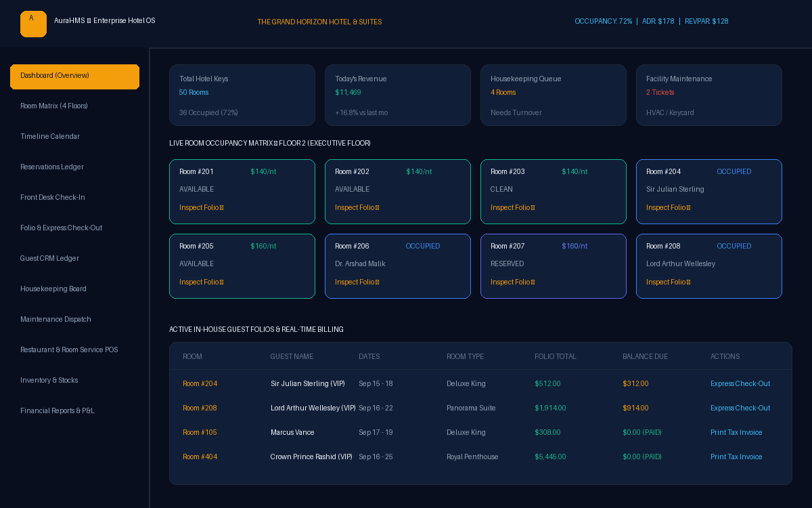Print Tax Invoice for Marcus Vance
812x508 pixels.
tap(736, 433)
